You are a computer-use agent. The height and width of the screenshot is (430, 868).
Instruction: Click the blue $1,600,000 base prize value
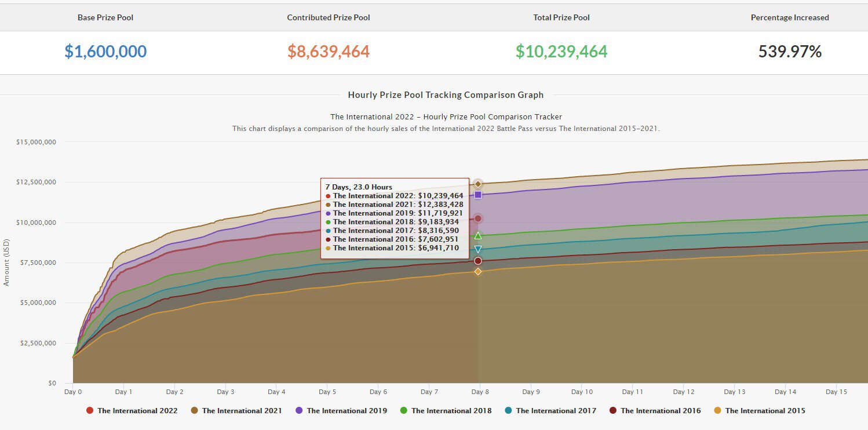click(105, 52)
